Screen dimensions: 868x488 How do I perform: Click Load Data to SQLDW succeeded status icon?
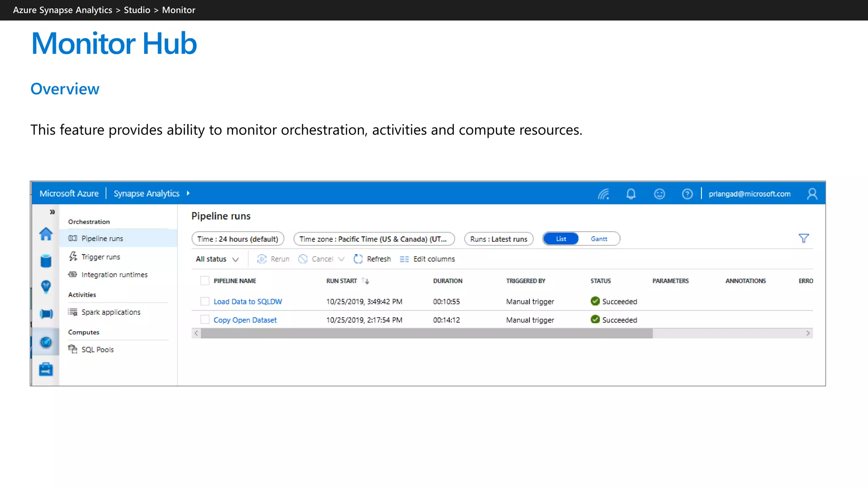595,301
